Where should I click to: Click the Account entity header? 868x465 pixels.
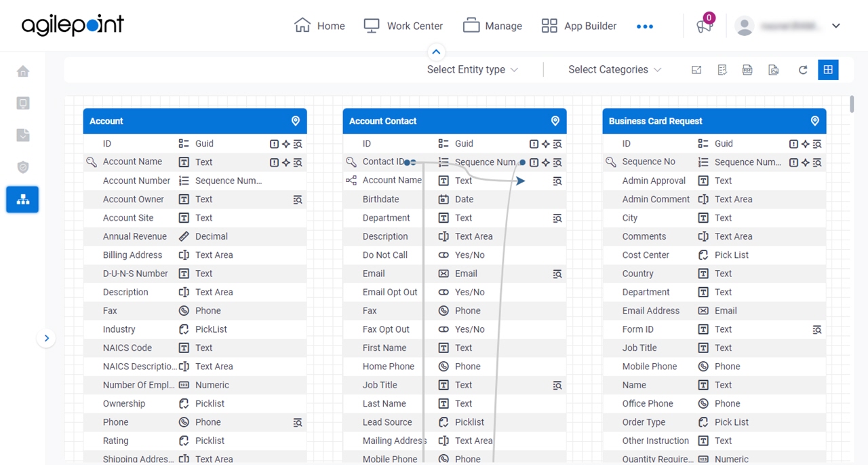coord(195,121)
